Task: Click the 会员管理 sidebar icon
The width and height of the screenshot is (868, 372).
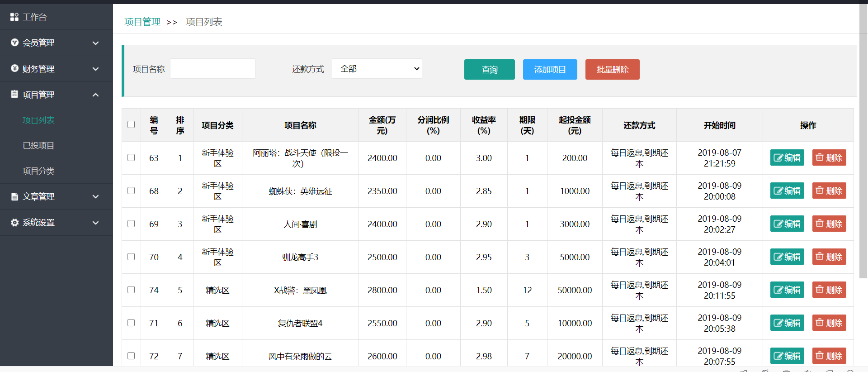Action: coord(14,43)
